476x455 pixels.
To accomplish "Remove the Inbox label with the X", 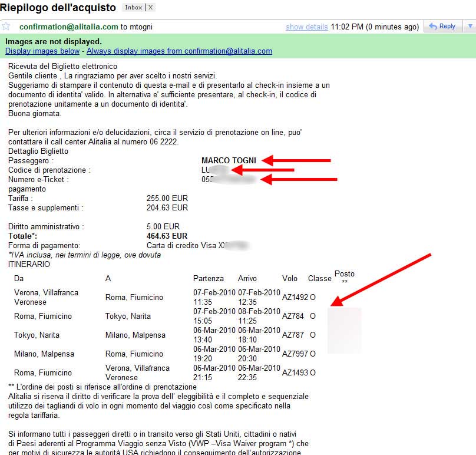I will coord(151,8).
